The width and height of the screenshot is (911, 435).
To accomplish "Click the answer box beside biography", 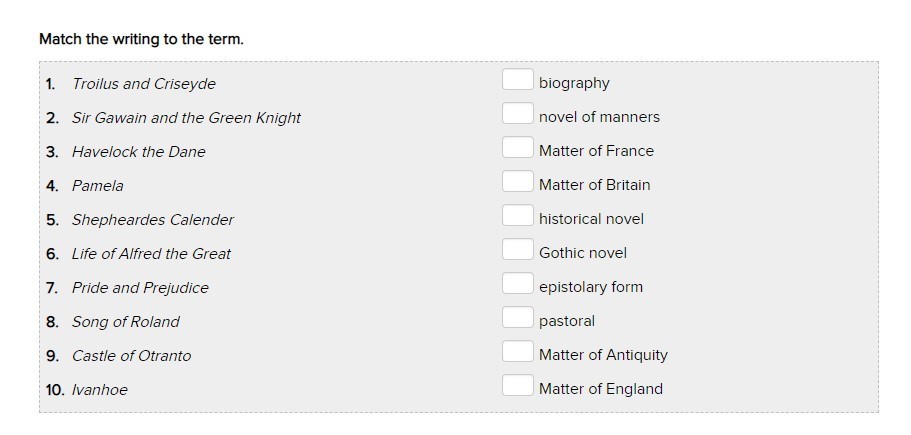I will click(517, 80).
